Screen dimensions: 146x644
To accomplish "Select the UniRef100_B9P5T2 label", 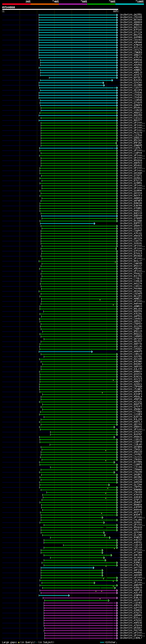I will (131, 223).
